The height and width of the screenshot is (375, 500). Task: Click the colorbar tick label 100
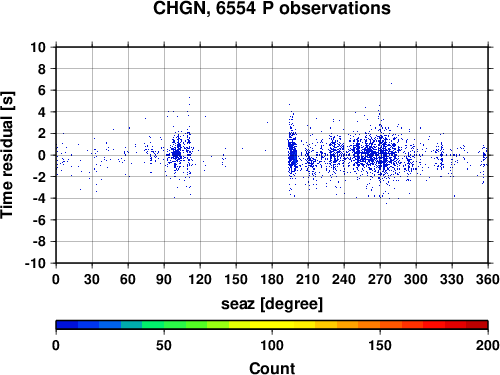pyautogui.click(x=272, y=345)
